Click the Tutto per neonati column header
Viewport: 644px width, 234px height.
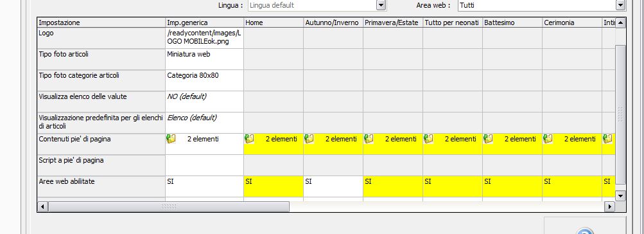click(453, 22)
